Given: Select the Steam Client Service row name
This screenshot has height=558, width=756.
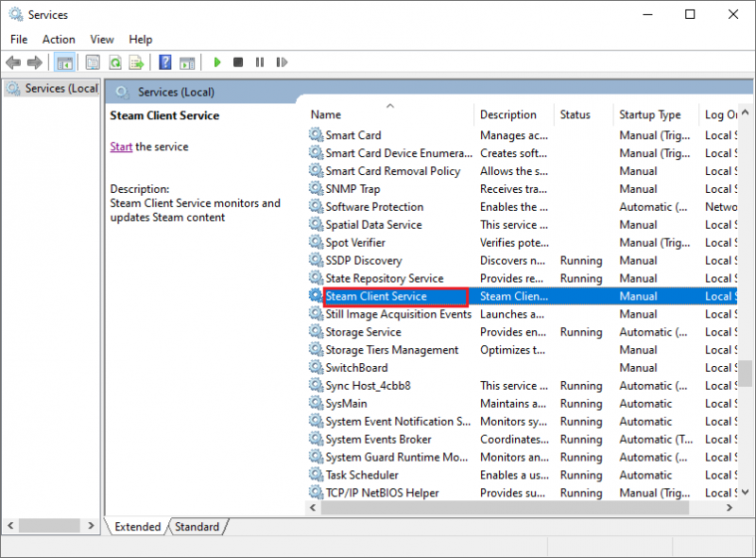Looking at the screenshot, I should click(x=376, y=296).
